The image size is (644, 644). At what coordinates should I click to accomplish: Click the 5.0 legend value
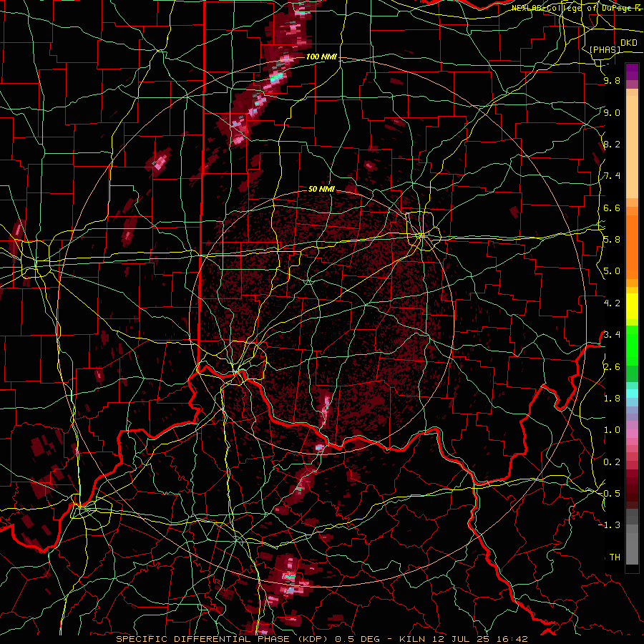click(612, 271)
